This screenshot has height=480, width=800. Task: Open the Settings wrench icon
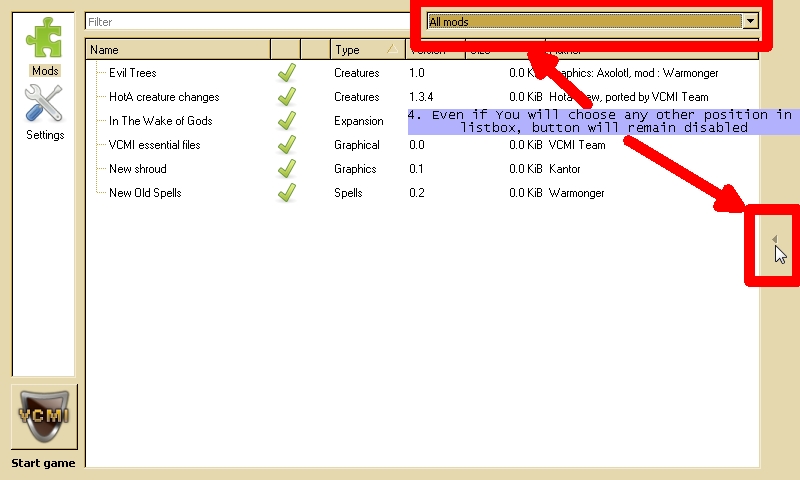tap(44, 104)
